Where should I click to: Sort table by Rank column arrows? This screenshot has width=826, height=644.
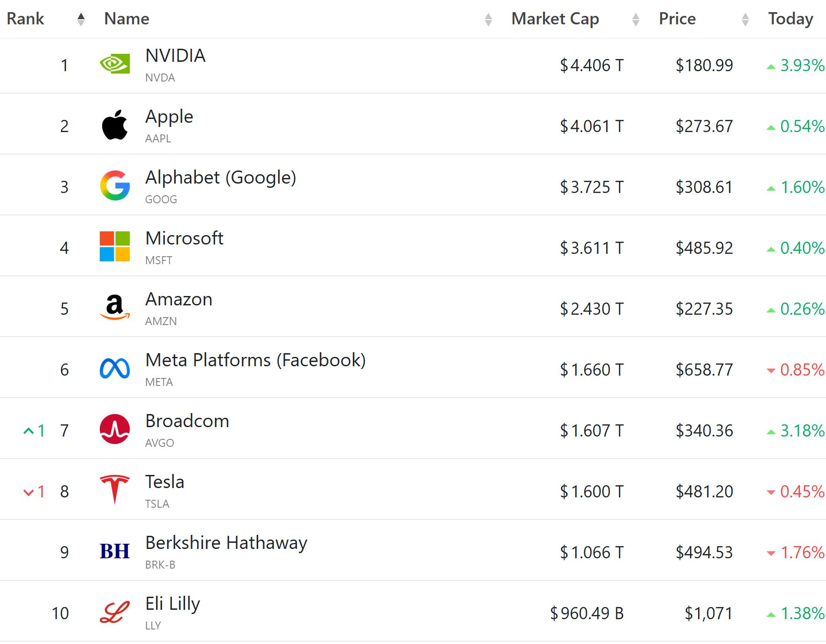81,19
